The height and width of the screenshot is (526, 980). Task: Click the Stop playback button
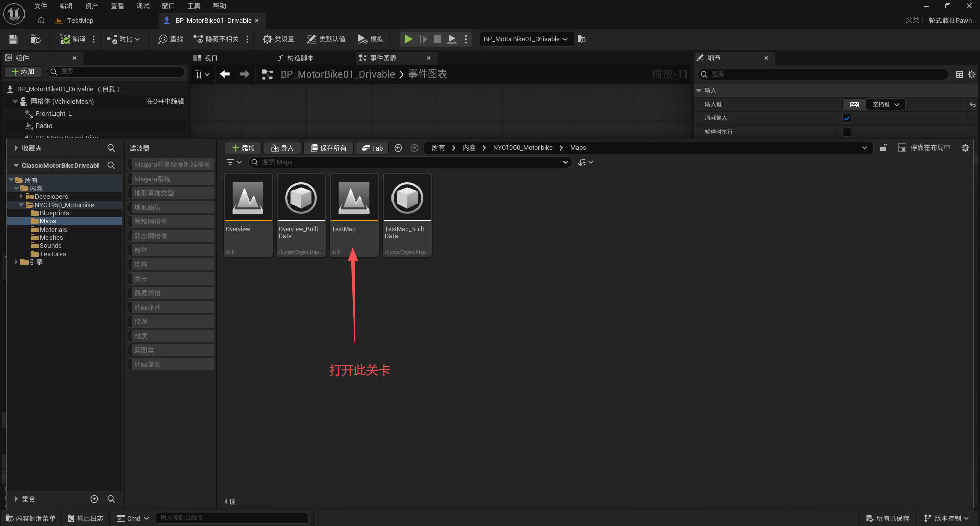[437, 39]
